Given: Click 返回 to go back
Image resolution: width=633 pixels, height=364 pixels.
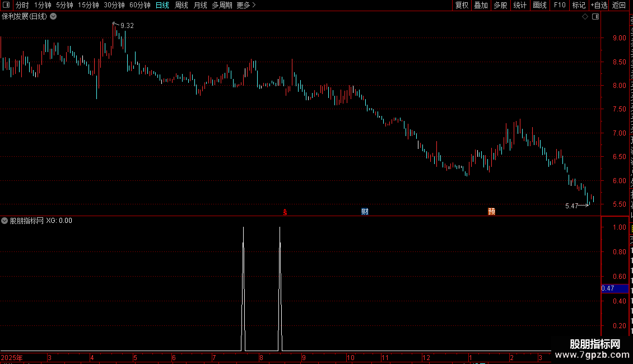Looking at the screenshot, I should (619, 5).
